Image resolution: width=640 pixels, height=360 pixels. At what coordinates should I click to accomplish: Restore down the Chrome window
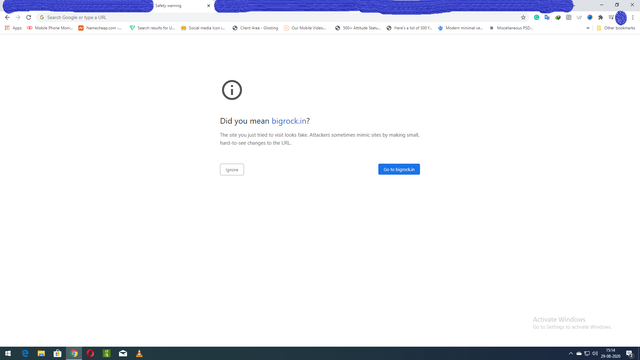617,5
